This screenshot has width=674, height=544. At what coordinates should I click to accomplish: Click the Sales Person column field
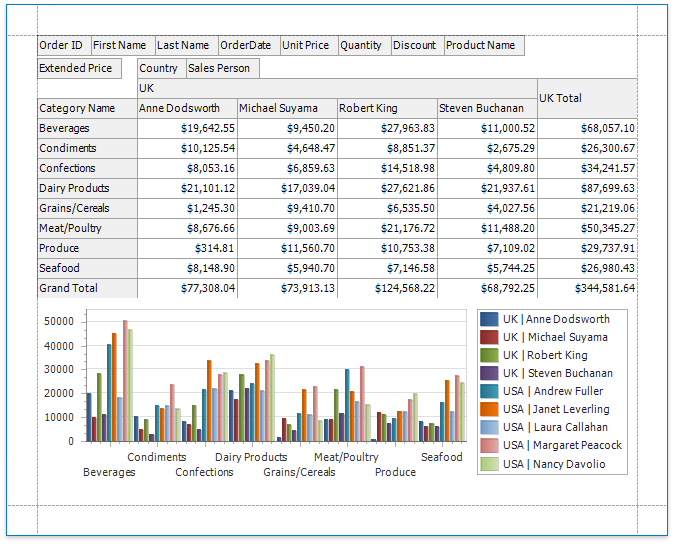coord(222,68)
